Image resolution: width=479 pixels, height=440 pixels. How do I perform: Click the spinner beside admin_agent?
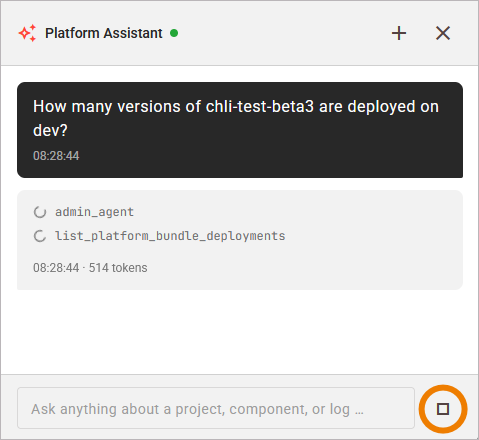(x=40, y=212)
